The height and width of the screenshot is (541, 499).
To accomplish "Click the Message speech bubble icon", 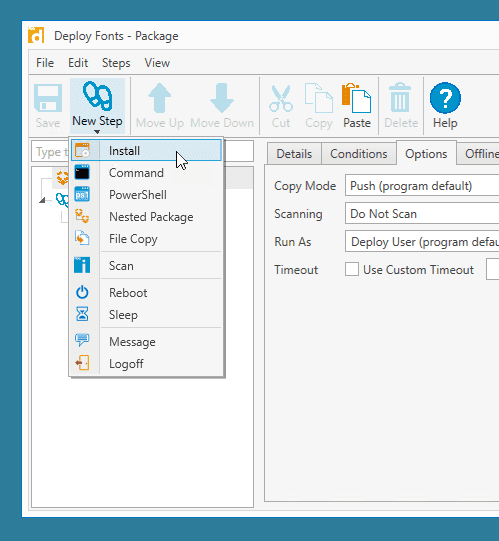I will click(82, 340).
